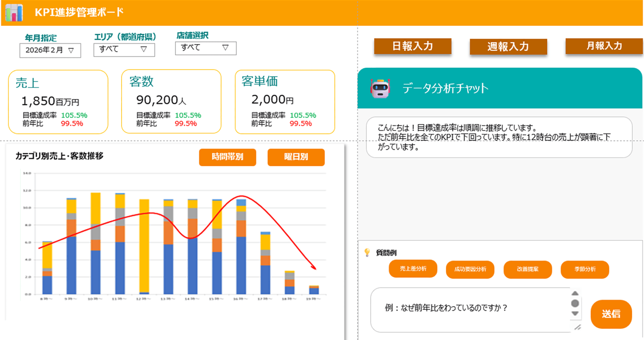This screenshot has height=340, width=644.
Task: Open the 日報入力 form
Action: click(413, 46)
